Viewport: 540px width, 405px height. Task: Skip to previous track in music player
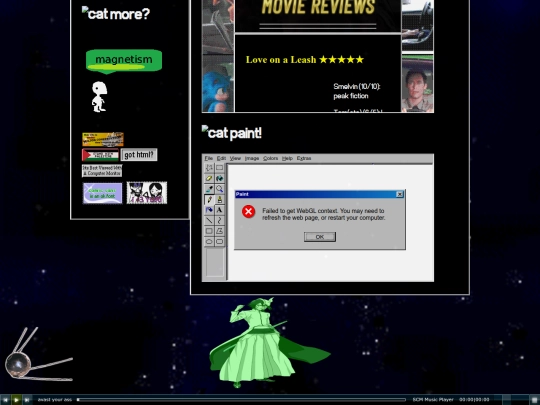point(5,399)
